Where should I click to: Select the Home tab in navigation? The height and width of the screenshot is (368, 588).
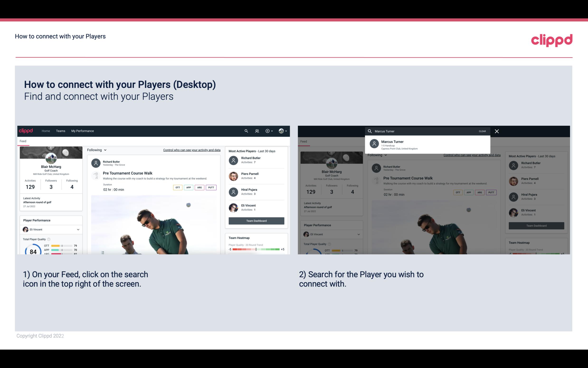tap(46, 131)
